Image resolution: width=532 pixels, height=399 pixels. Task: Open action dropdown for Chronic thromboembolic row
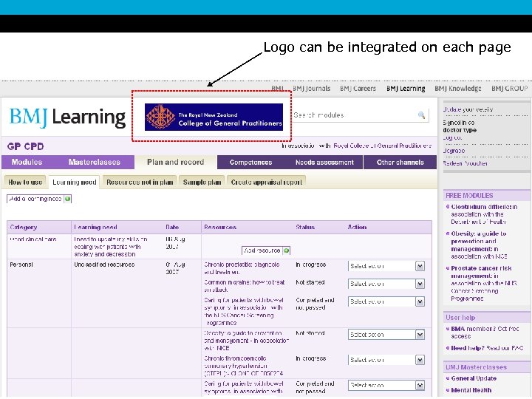point(386,360)
